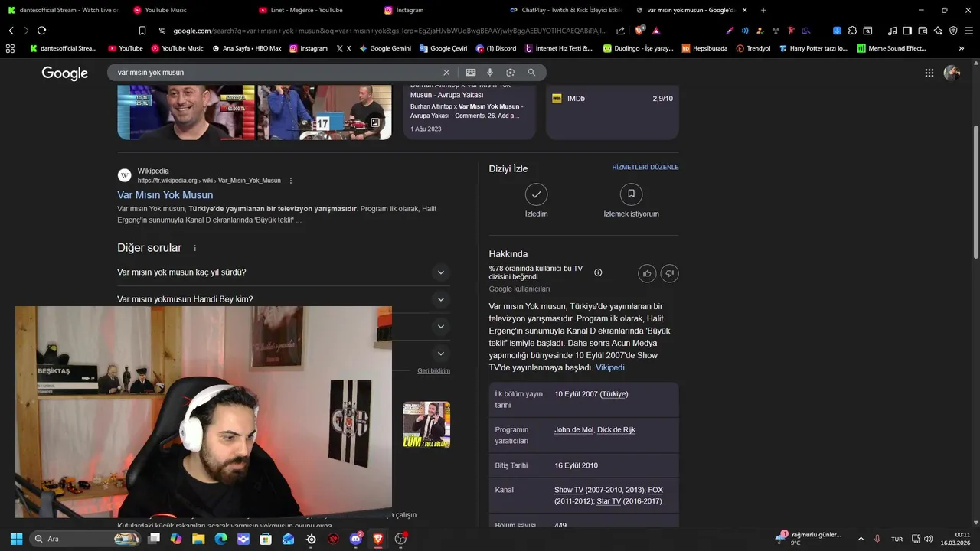Open options for the Wikipedia result
Image resolution: width=980 pixels, height=551 pixels.
290,181
